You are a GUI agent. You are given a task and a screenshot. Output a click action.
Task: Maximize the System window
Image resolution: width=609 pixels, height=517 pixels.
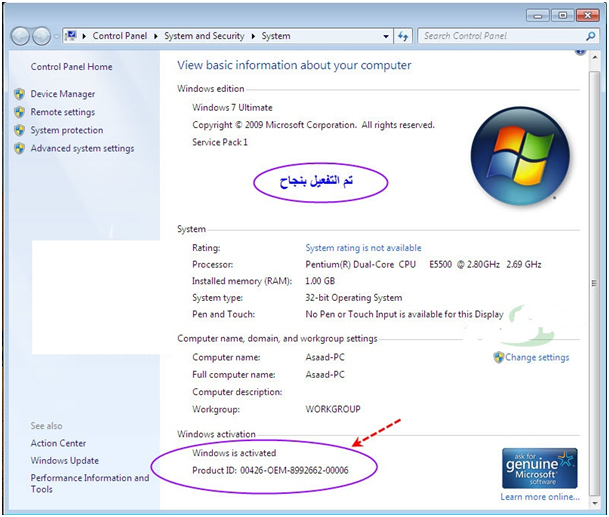point(562,16)
